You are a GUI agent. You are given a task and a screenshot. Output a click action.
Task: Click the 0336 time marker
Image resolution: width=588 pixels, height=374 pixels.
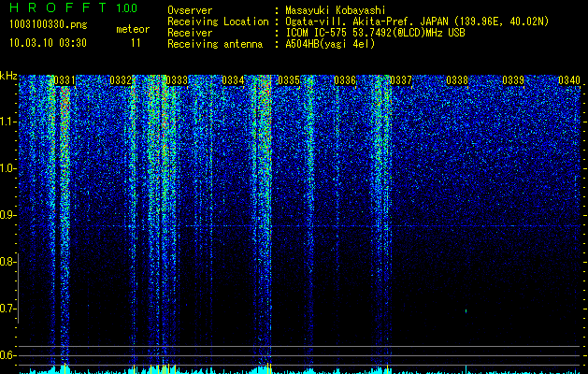(345, 80)
